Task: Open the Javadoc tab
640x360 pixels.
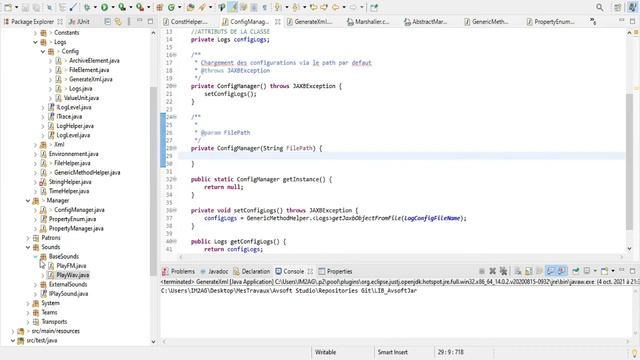Action: coord(214,271)
